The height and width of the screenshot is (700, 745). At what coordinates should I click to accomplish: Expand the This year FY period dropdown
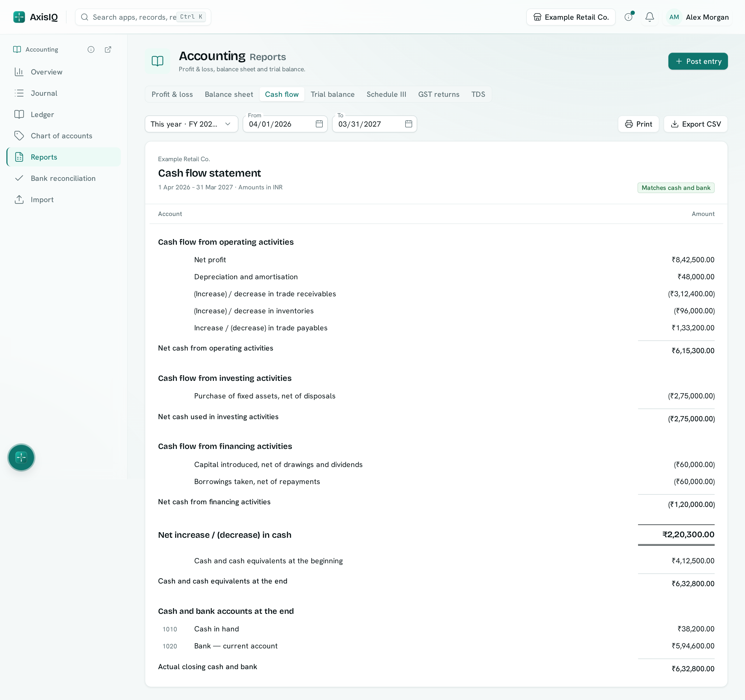point(192,124)
